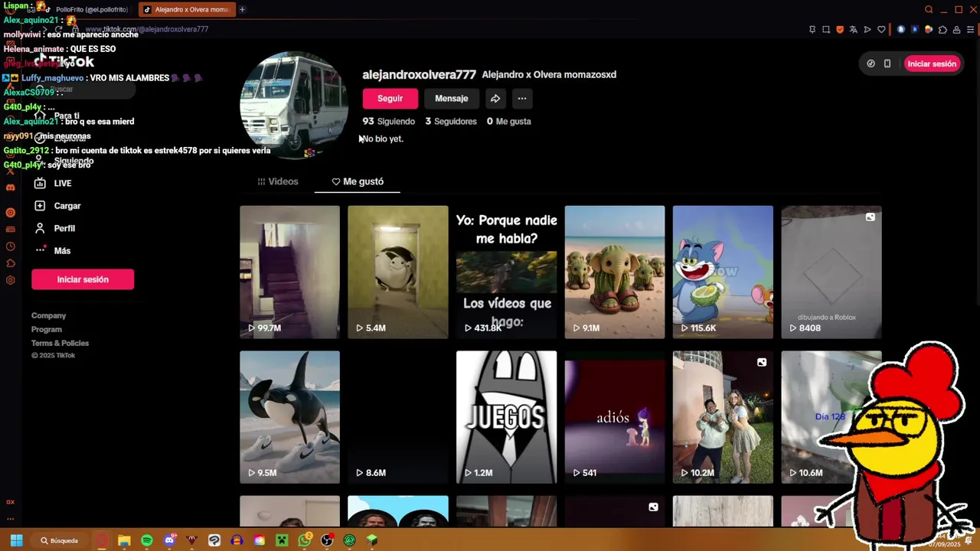
Task: Open the extensions puzzle piece icon
Action: (x=942, y=30)
